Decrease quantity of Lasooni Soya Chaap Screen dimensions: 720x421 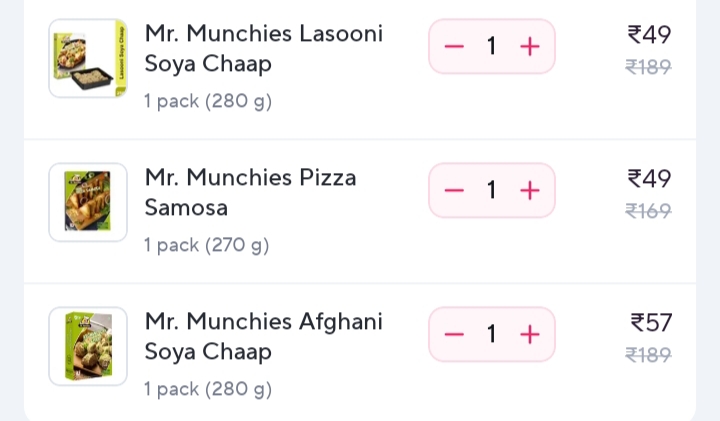pos(454,47)
